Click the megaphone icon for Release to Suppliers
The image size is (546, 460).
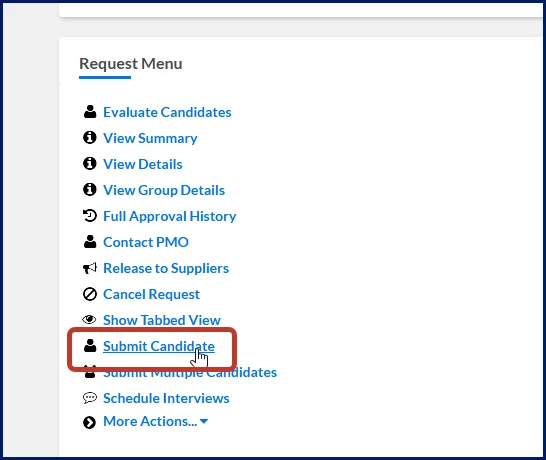89,268
